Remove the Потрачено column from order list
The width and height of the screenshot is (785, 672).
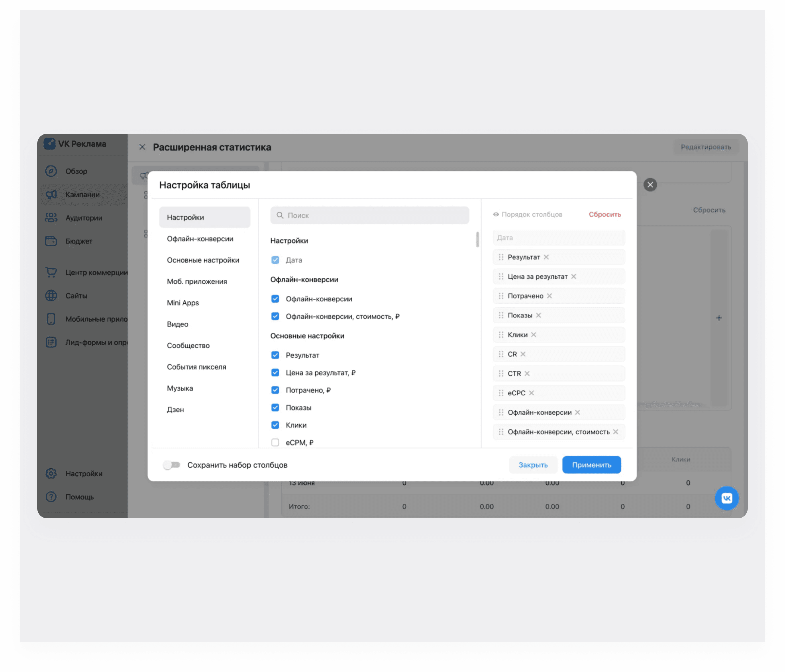click(x=549, y=296)
